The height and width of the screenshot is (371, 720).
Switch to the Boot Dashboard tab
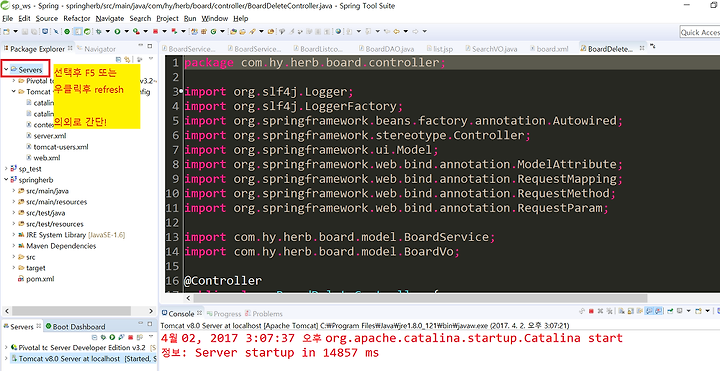(x=75, y=327)
